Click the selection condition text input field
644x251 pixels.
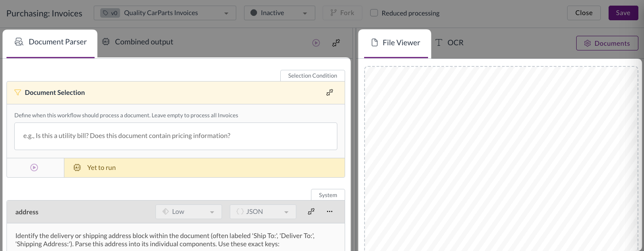coord(175,136)
